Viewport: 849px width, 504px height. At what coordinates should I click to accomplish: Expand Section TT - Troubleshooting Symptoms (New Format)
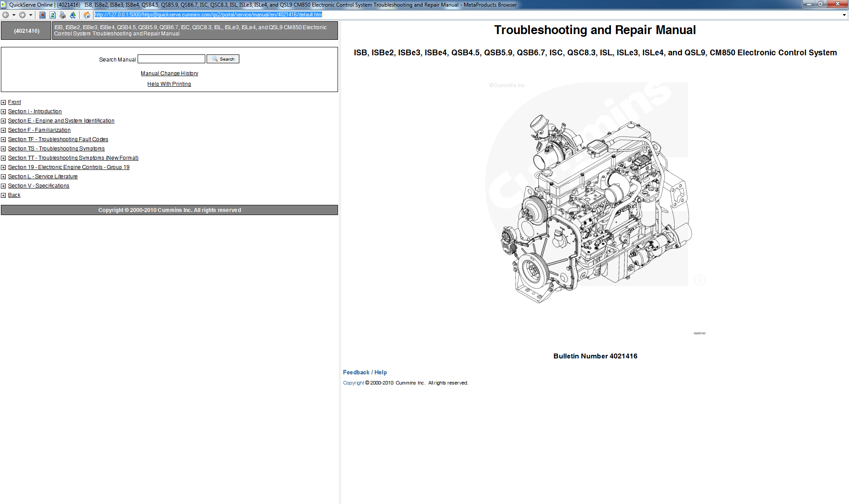(x=4, y=158)
